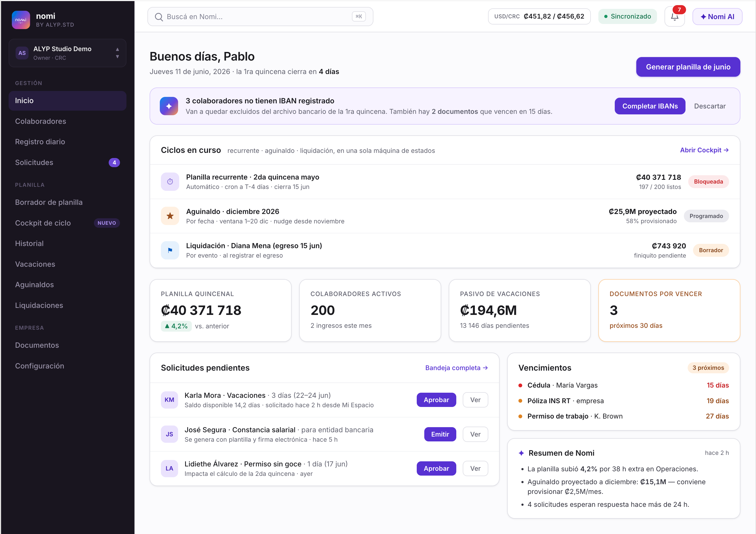Click the flag icon for Liquidación Diana Mena
This screenshot has width=756, height=534.
[170, 250]
